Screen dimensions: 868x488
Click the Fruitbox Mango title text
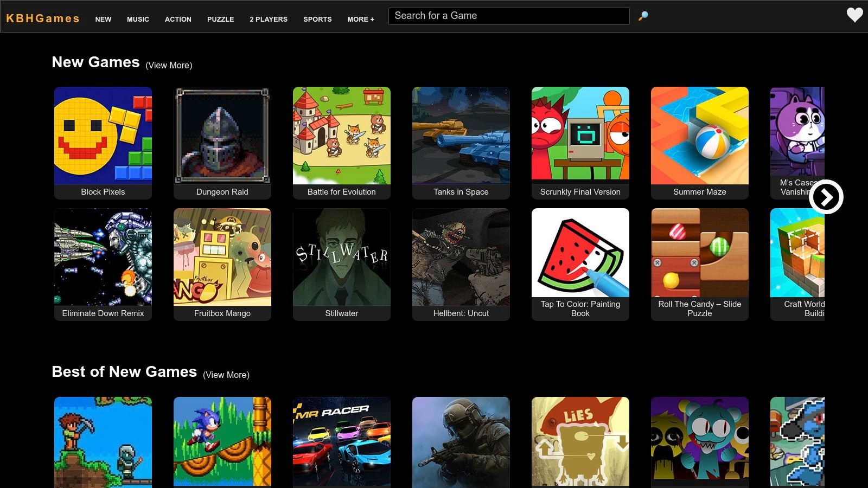coord(222,313)
